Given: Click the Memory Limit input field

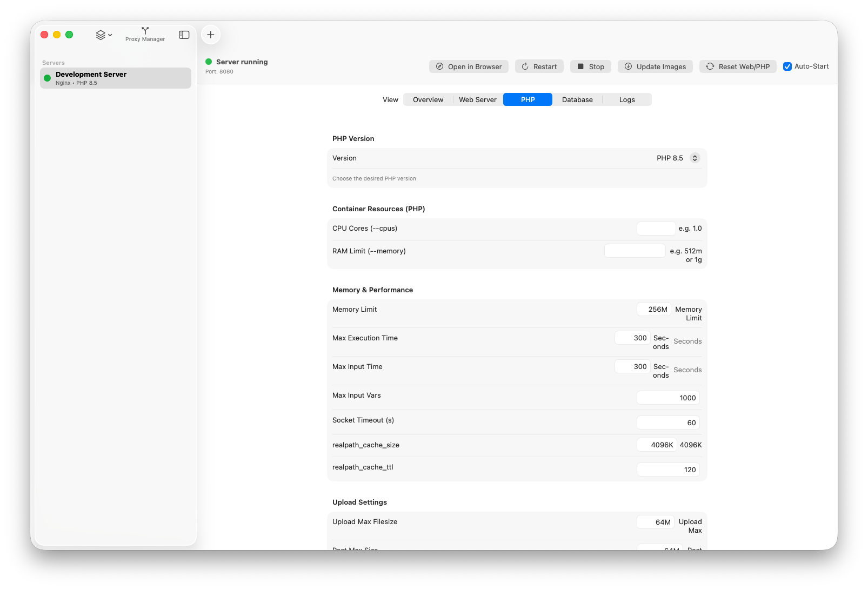Looking at the screenshot, I should click(653, 309).
